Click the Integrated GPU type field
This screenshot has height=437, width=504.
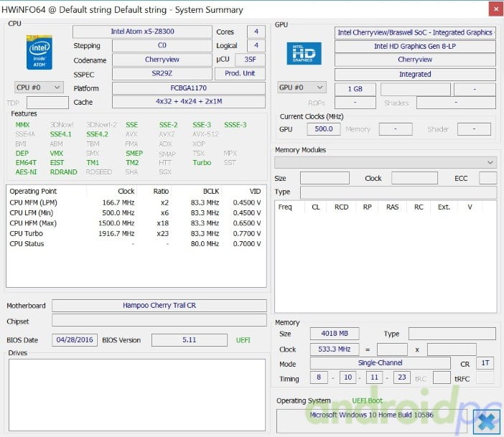click(x=415, y=75)
